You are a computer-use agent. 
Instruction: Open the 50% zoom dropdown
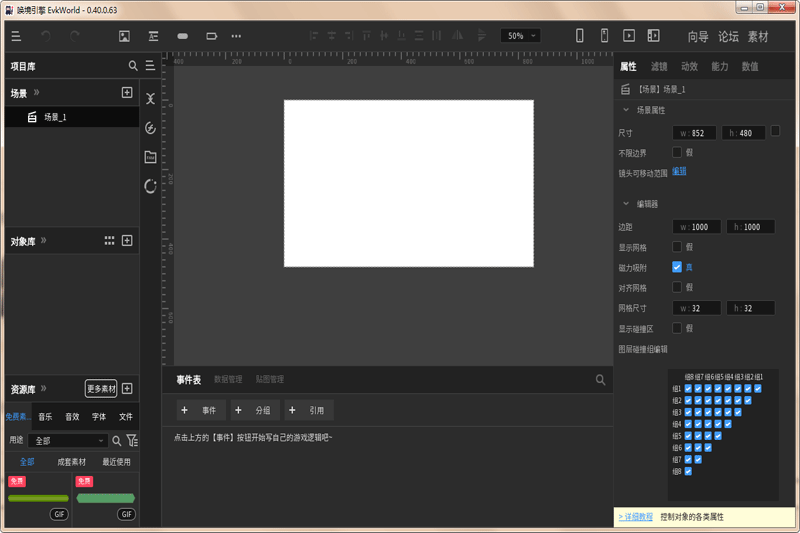tap(520, 36)
